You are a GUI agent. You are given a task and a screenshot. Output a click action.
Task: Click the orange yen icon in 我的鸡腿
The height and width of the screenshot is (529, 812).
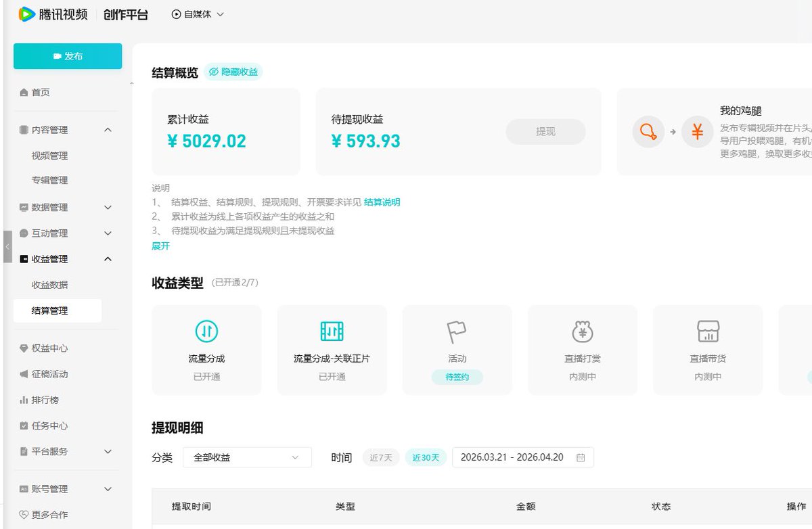pos(697,132)
